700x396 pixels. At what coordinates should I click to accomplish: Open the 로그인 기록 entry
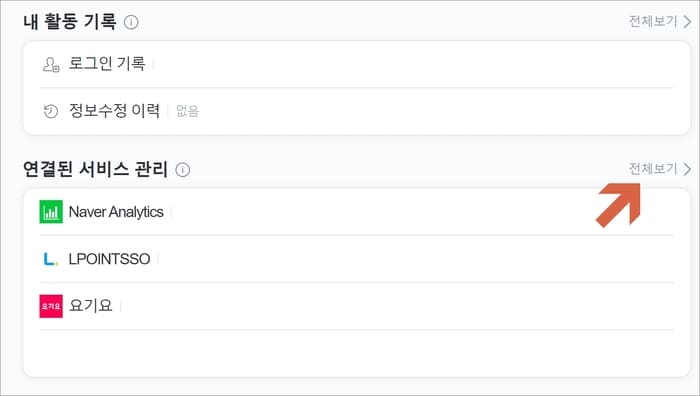coord(357,64)
